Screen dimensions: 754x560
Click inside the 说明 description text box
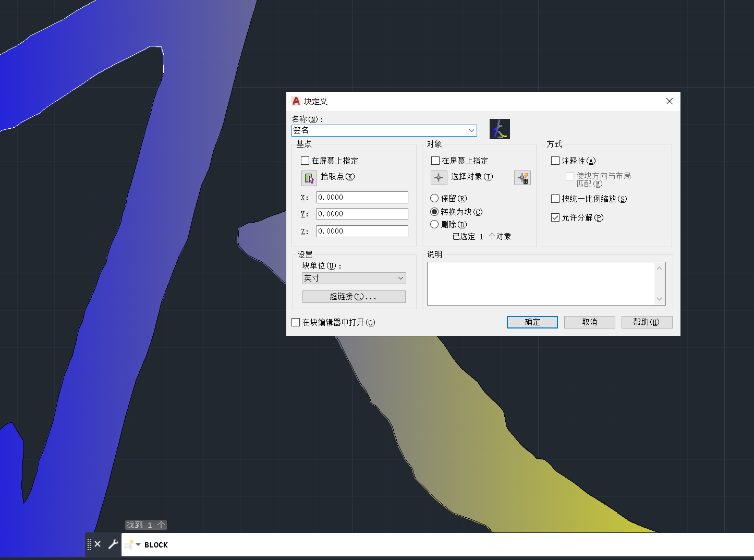tap(541, 283)
